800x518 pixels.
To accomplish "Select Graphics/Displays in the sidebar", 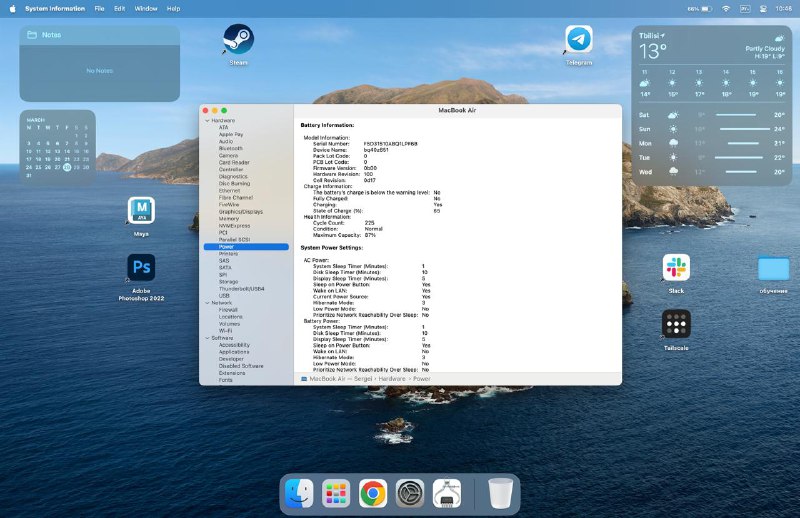I will click(x=241, y=211).
